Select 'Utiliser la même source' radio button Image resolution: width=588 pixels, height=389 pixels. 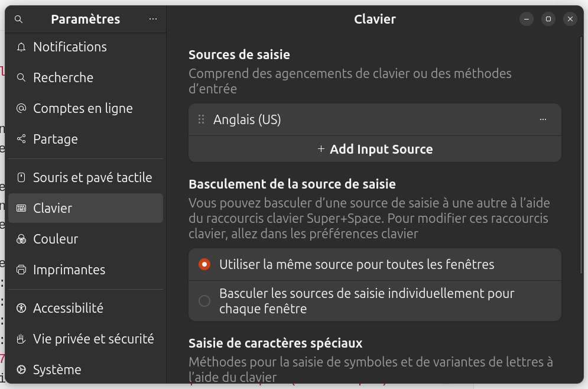pyautogui.click(x=204, y=265)
